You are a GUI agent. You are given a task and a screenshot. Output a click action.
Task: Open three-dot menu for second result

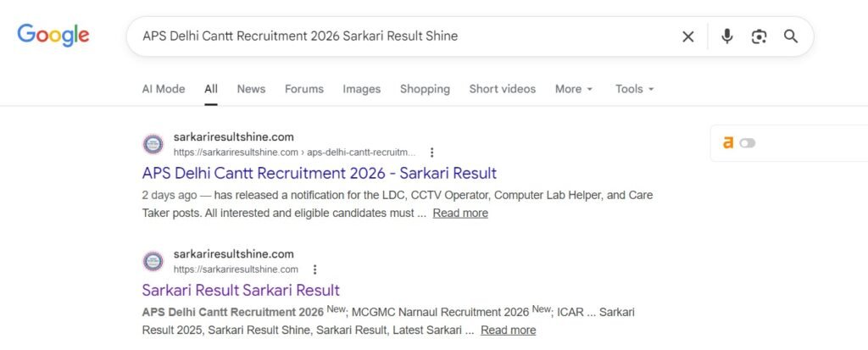pyautogui.click(x=314, y=269)
